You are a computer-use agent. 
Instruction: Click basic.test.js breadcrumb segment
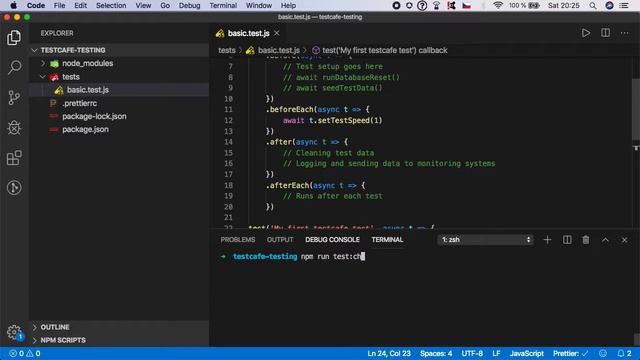click(279, 50)
